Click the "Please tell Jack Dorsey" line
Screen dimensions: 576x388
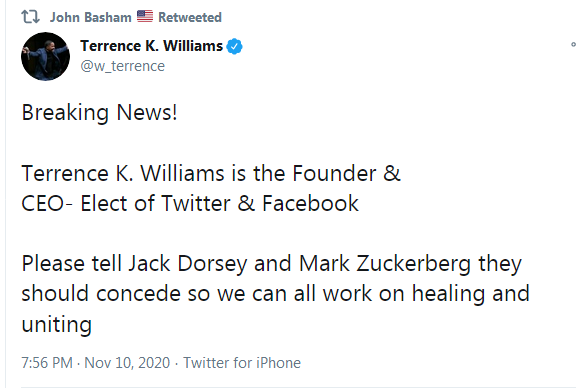[x=272, y=264]
